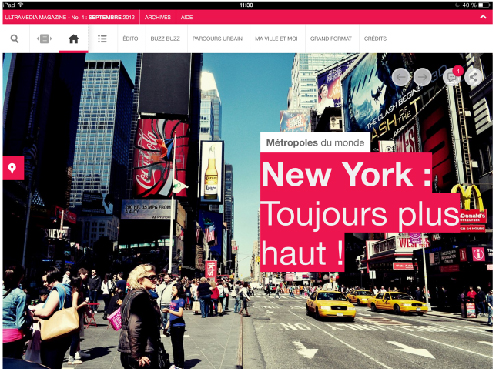The image size is (493, 370).
Task: Open the BUZZ BUZZ section
Action: 165,39
